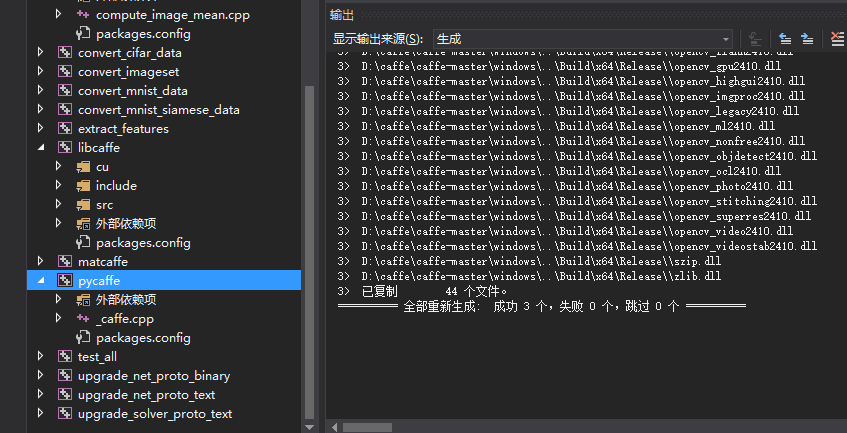Click the convert_imageset project icon
847x433 pixels.
65,72
